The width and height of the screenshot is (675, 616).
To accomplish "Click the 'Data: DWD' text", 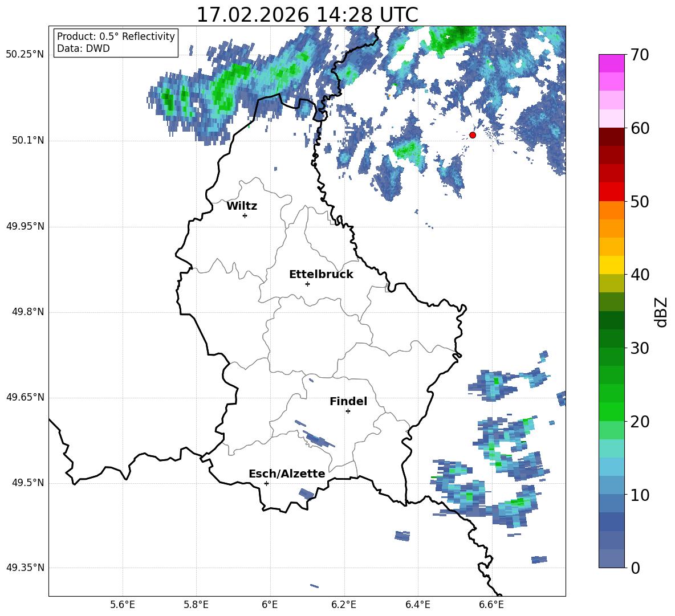I will point(83,48).
